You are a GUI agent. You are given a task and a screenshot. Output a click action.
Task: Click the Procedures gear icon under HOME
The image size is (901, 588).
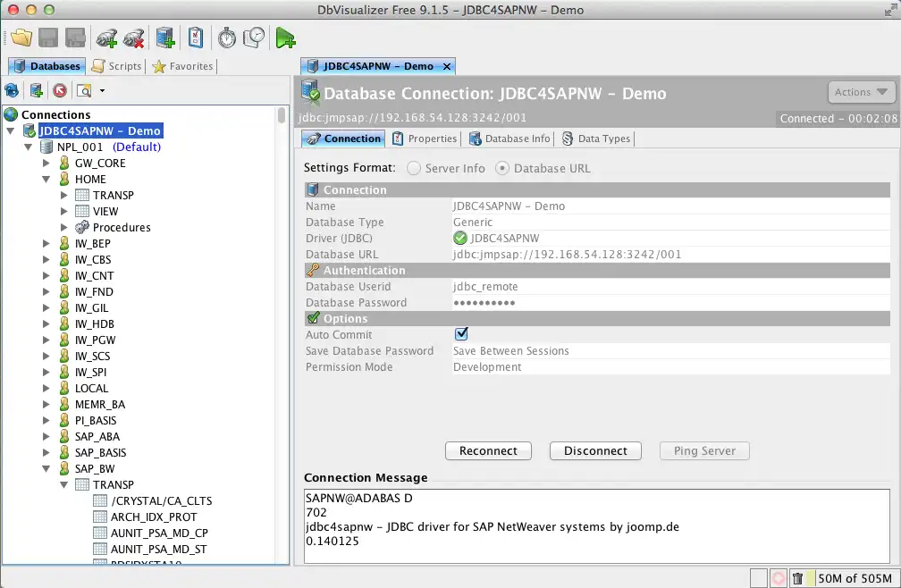(82, 227)
